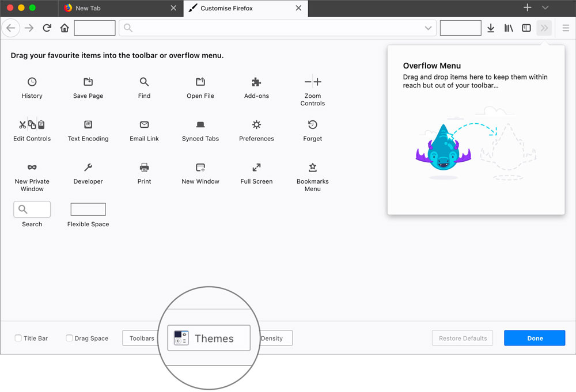Screen dimensions: 576x392
Task: Click the Done button
Action: [535, 338]
